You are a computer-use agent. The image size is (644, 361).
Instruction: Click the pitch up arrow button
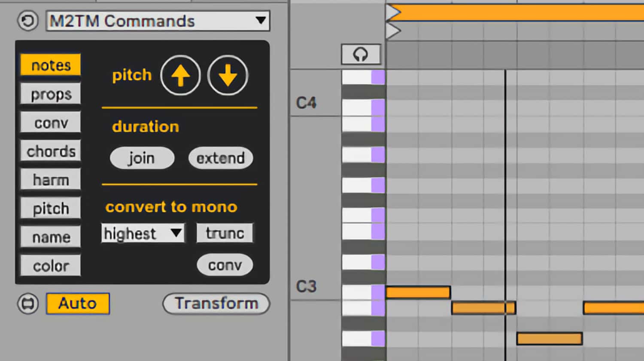180,75
